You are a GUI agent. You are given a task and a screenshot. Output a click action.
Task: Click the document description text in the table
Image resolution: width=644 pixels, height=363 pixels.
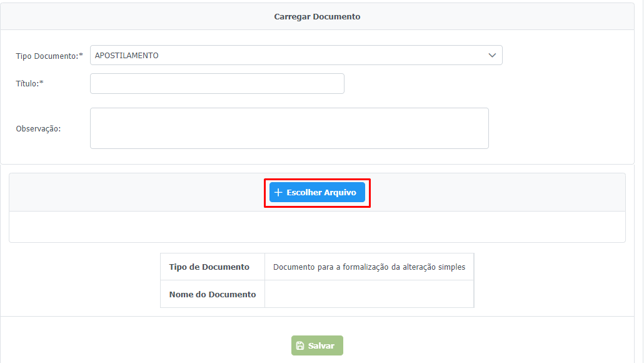pos(369,267)
